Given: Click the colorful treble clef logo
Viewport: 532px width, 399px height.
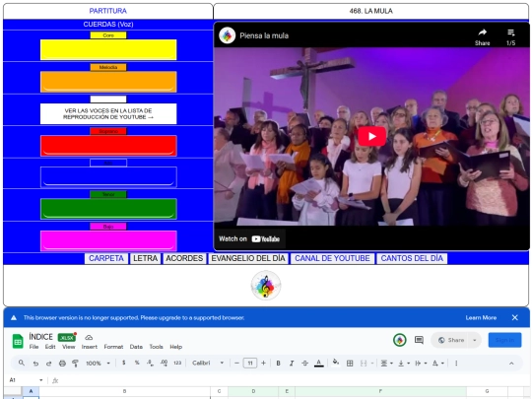Looking at the screenshot, I should click(266, 286).
